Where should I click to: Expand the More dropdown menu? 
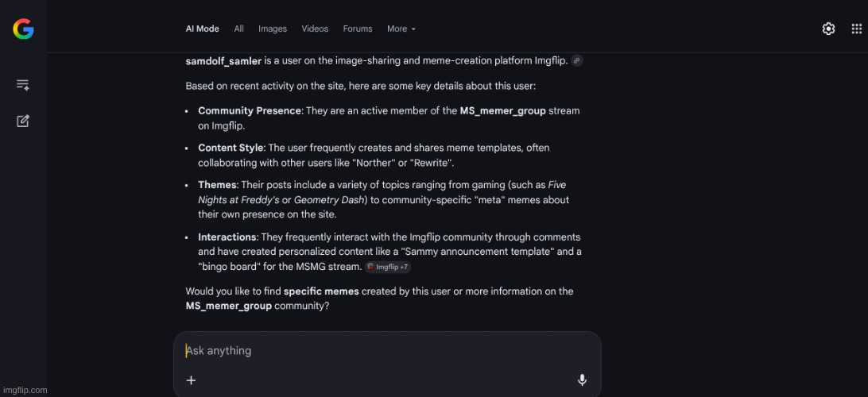point(401,29)
